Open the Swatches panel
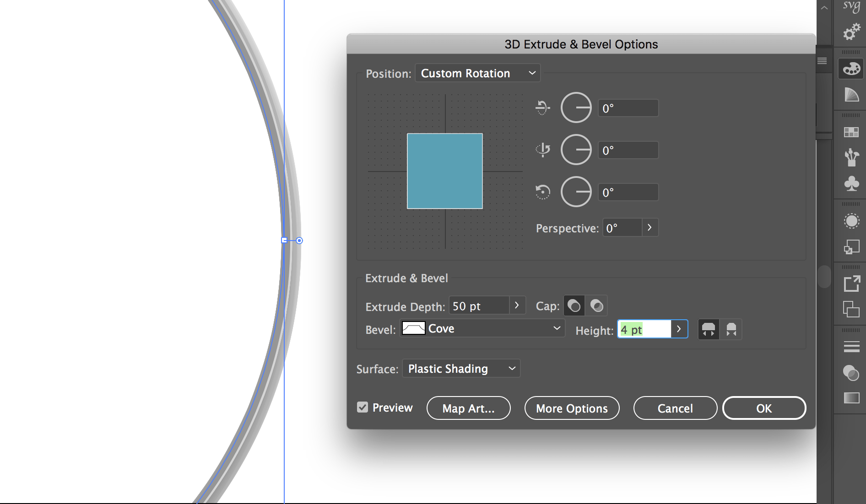Viewport: 866px width, 504px height. (x=850, y=133)
